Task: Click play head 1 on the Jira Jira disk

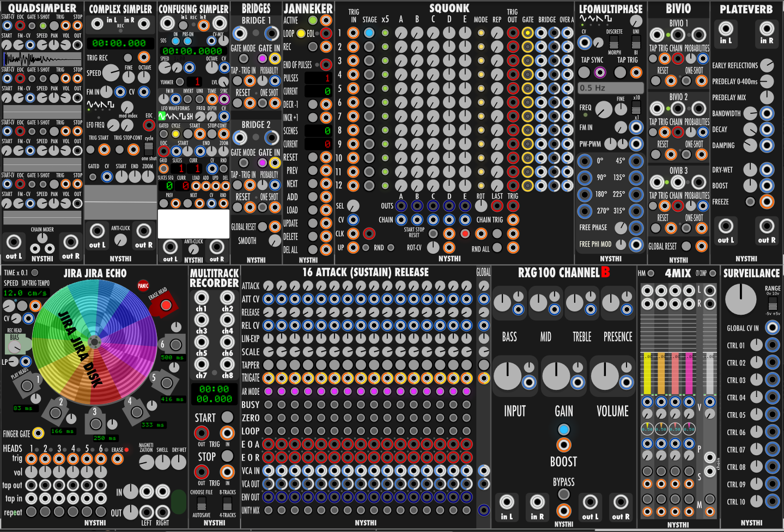Action: tap(27, 386)
